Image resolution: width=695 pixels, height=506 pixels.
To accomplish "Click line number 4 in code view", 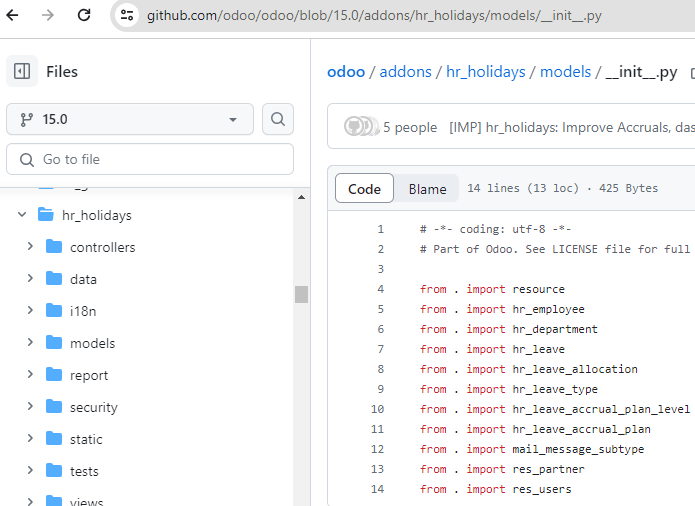I will point(380,289).
